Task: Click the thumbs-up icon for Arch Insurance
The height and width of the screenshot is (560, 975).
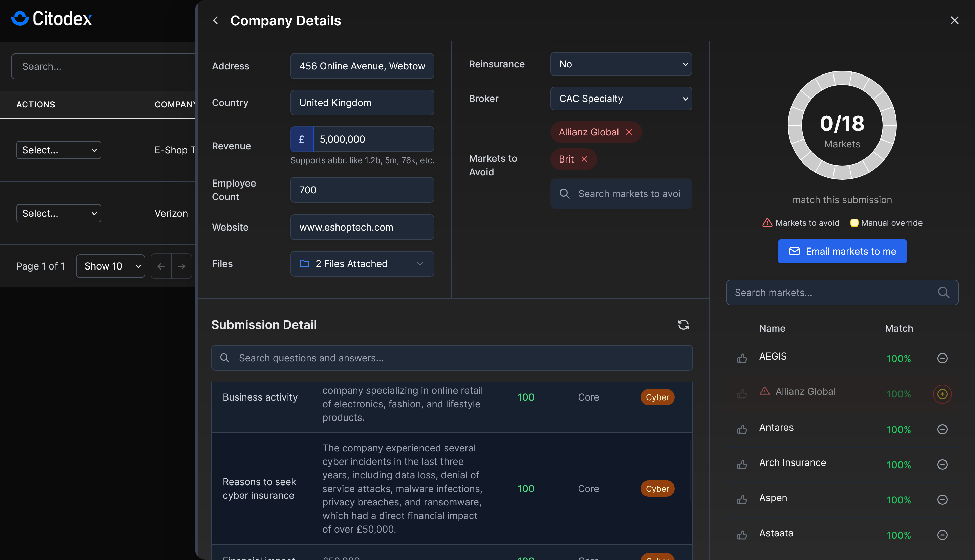Action: pyautogui.click(x=742, y=465)
